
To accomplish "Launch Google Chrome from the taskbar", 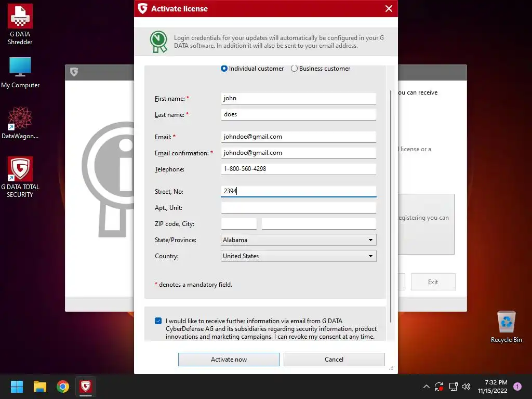I will pyautogui.click(x=63, y=387).
